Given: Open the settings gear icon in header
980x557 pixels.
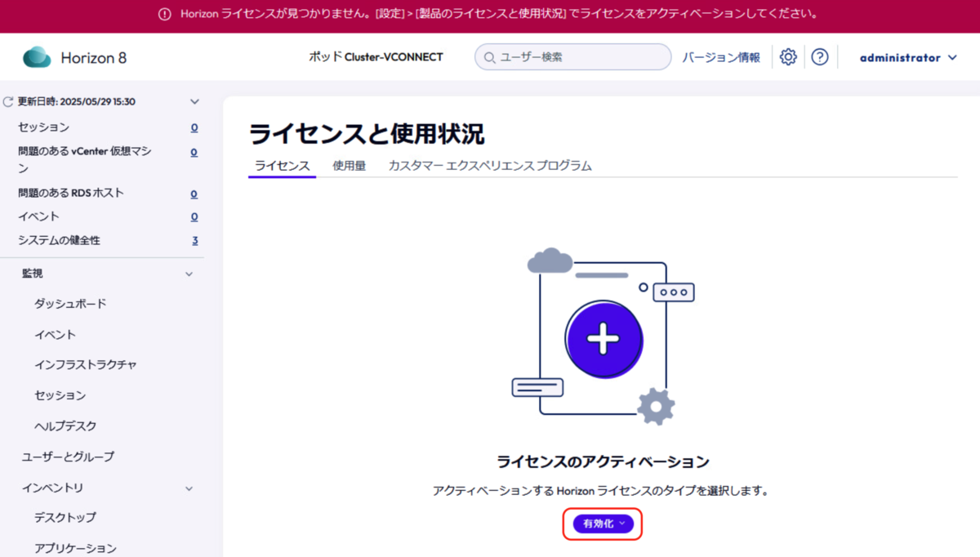Looking at the screenshot, I should click(788, 57).
